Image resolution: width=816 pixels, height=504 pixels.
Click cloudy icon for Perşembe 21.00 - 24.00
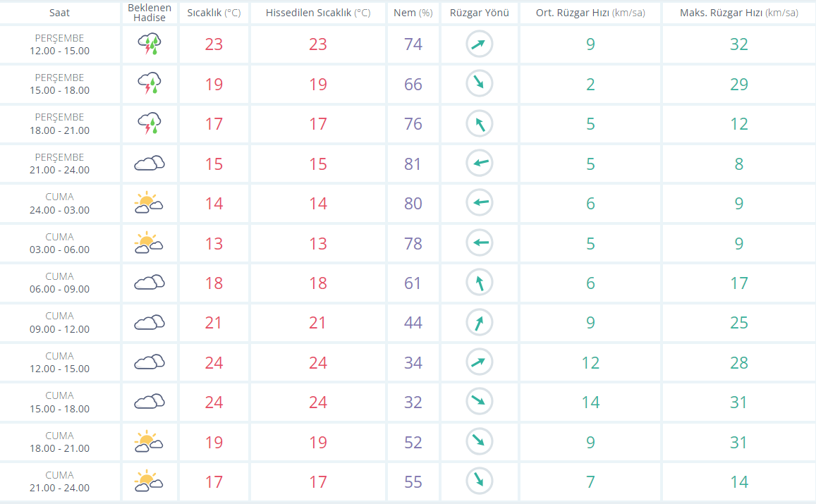[150, 164]
